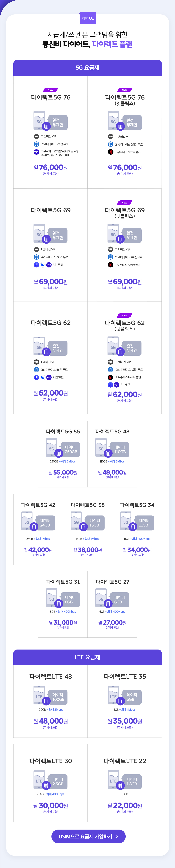Select the 5G 요금제 section header
Screen dimensions: 175x868
click(87, 68)
